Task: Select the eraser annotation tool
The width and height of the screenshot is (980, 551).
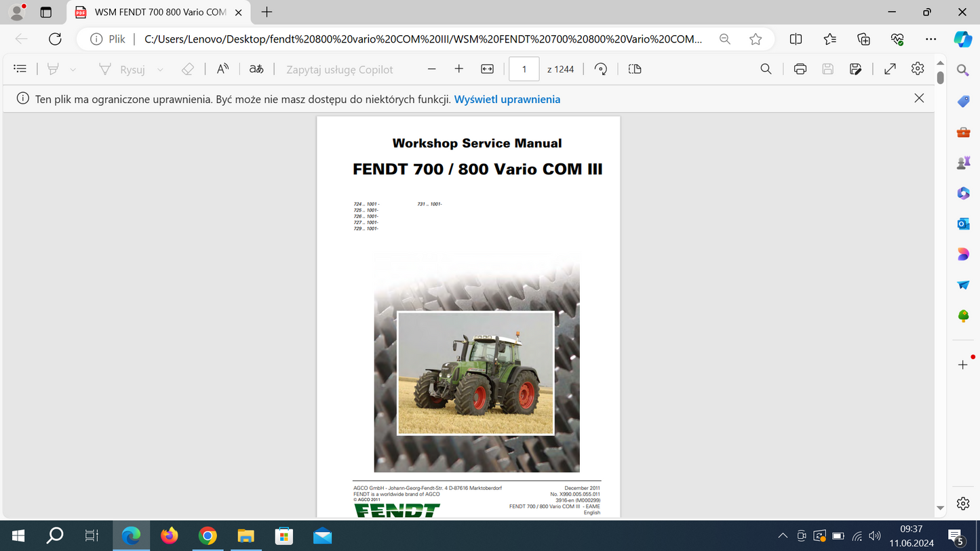Action: 188,68
